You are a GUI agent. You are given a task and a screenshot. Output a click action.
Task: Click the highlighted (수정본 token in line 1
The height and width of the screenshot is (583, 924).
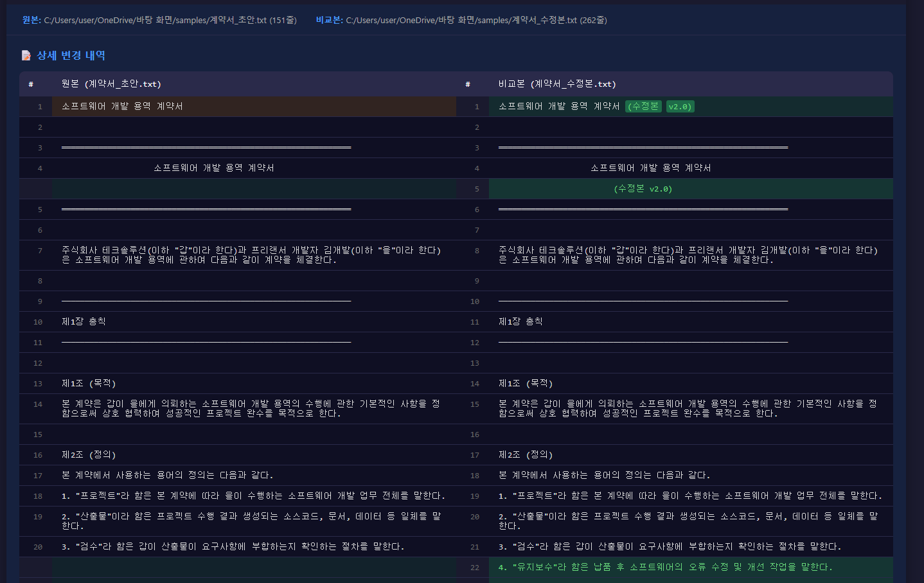coord(643,107)
